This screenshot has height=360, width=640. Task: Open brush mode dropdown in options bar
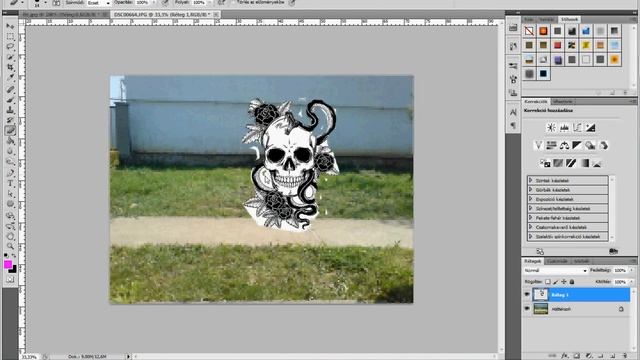pos(99,2)
